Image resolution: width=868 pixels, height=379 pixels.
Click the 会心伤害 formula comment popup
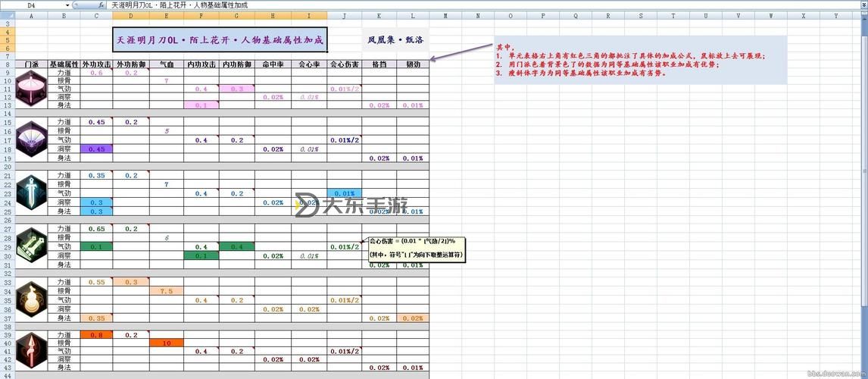(x=417, y=249)
